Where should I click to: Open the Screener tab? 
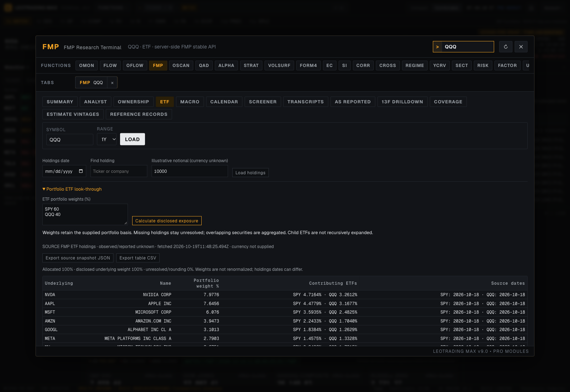263,102
